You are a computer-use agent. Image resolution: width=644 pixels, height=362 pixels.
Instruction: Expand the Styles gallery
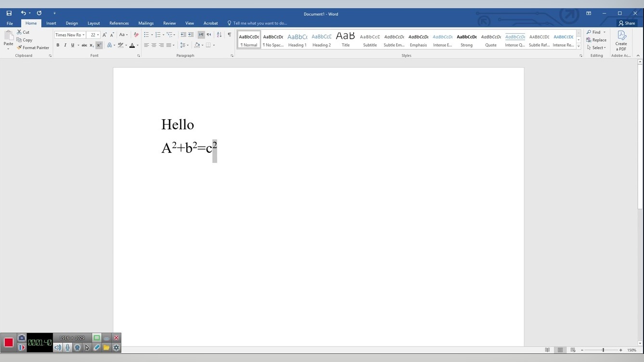click(x=579, y=47)
